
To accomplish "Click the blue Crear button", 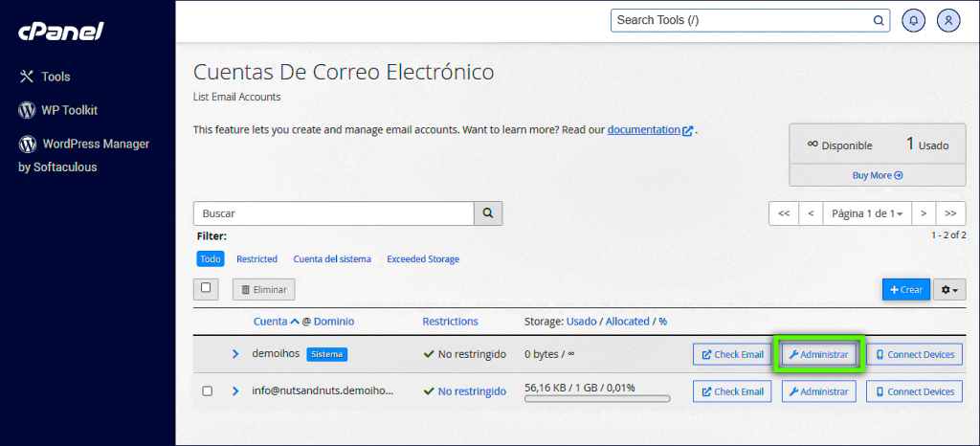I will (905, 289).
